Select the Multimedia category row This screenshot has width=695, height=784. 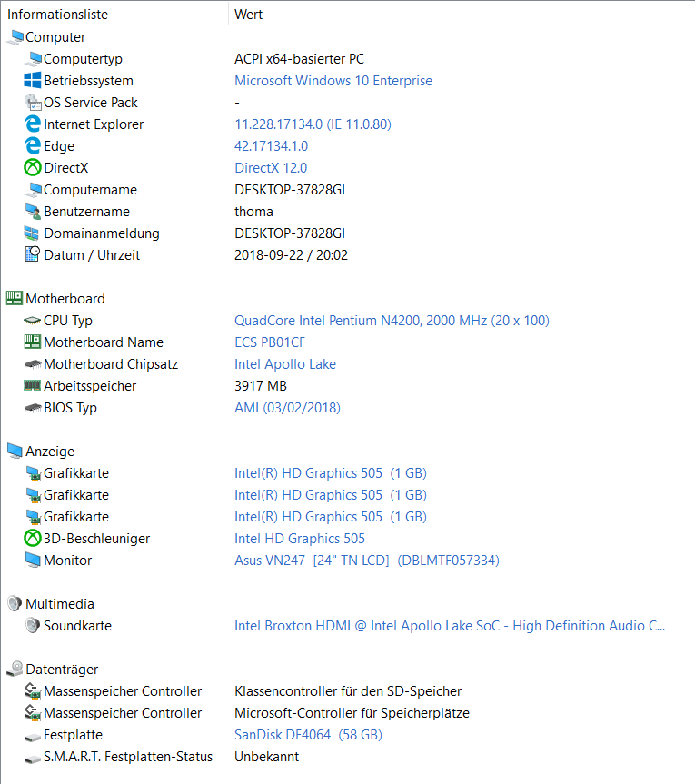pyautogui.click(x=60, y=603)
